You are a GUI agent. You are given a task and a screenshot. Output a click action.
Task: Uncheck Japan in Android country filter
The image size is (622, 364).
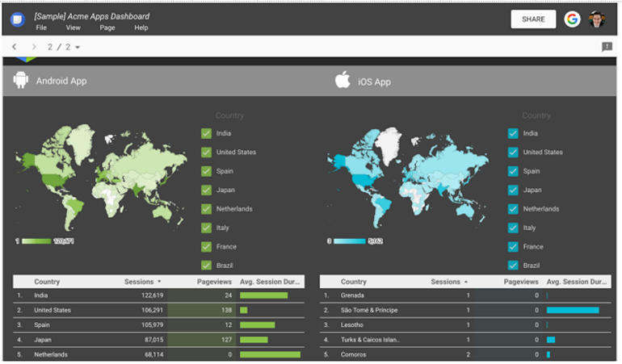[x=206, y=190]
